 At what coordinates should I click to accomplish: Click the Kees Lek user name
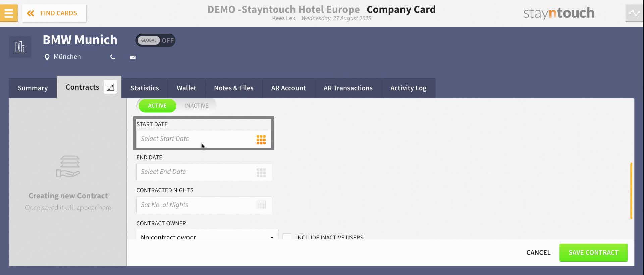(x=284, y=18)
